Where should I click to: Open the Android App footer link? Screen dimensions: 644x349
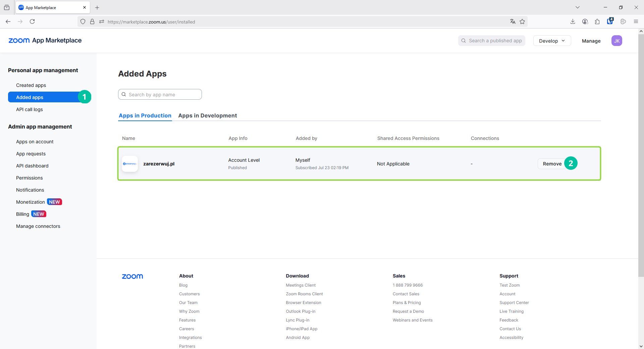pyautogui.click(x=298, y=338)
